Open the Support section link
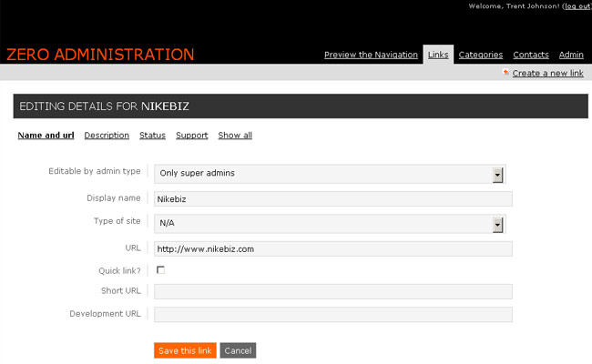 point(191,136)
